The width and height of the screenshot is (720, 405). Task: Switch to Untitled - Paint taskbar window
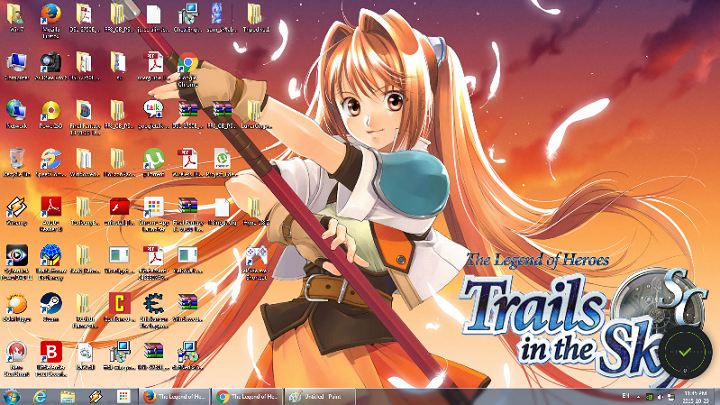tap(320, 397)
